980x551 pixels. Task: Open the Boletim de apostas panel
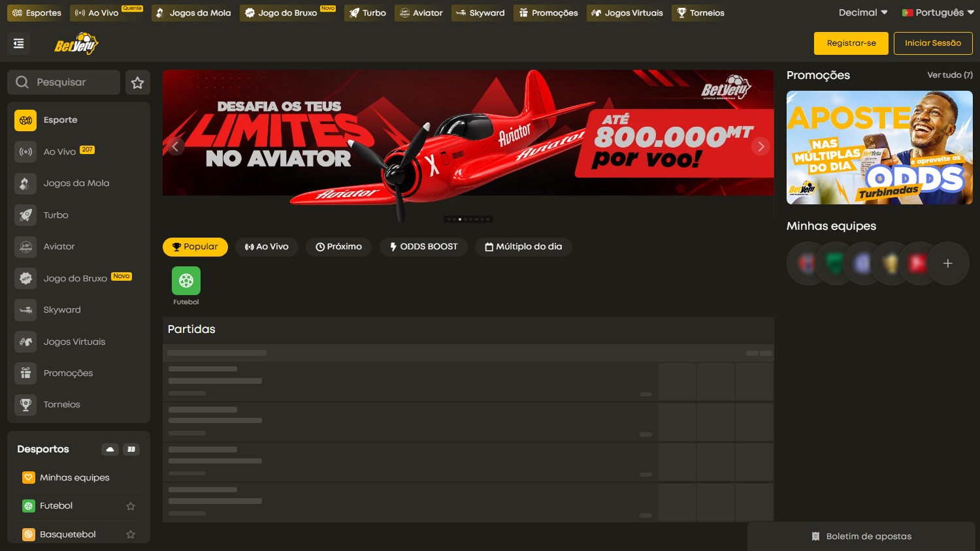pyautogui.click(x=862, y=536)
